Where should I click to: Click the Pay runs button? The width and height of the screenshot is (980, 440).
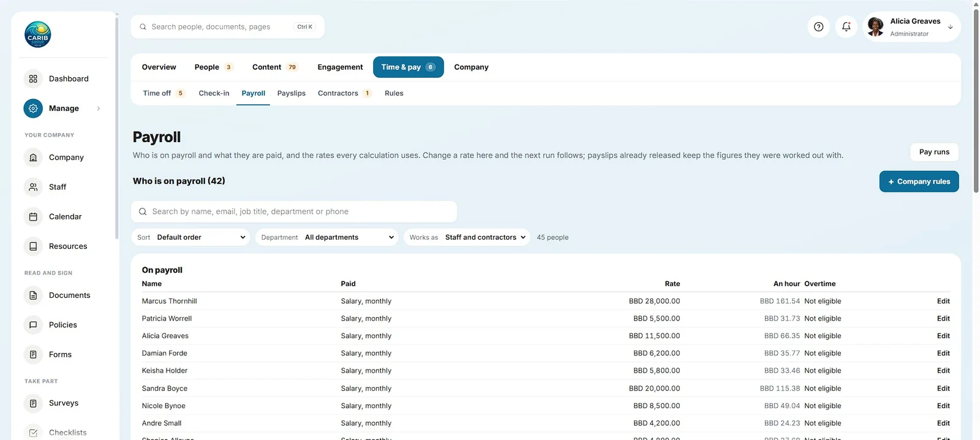[934, 152]
